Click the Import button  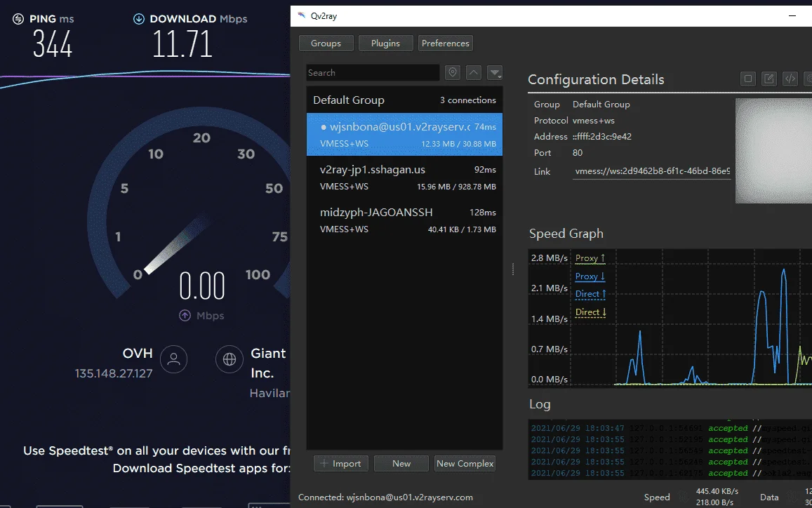tap(341, 464)
